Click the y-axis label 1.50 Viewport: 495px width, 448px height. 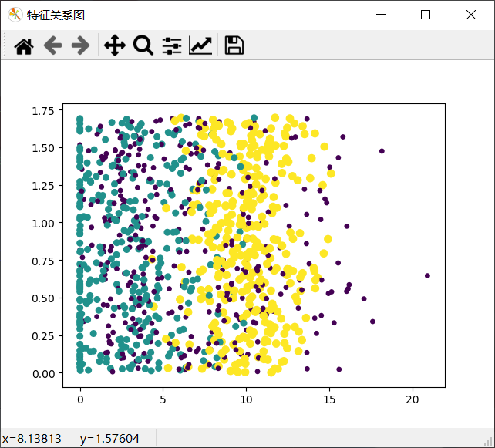[x=43, y=148]
